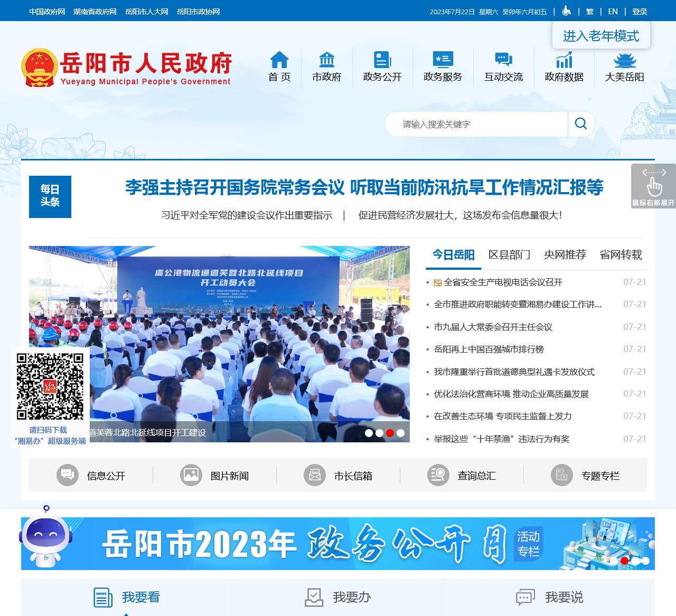Image resolution: width=676 pixels, height=616 pixels.
Task: Open the 政务服务 star-list icon
Action: coord(443,60)
